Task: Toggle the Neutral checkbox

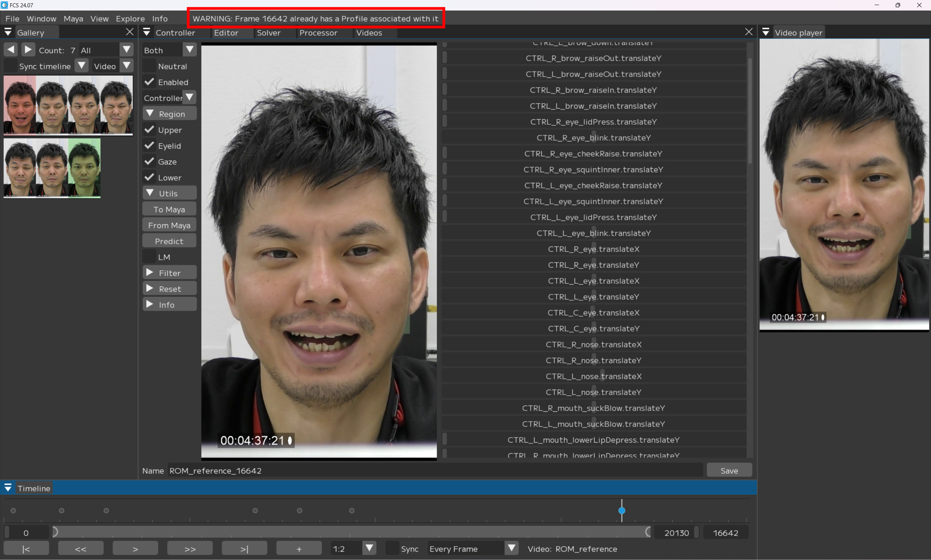Action: [x=149, y=67]
